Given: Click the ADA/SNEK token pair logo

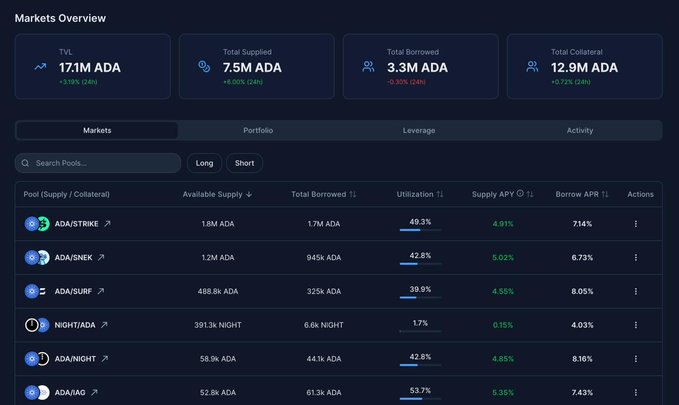Looking at the screenshot, I should click(x=37, y=257).
